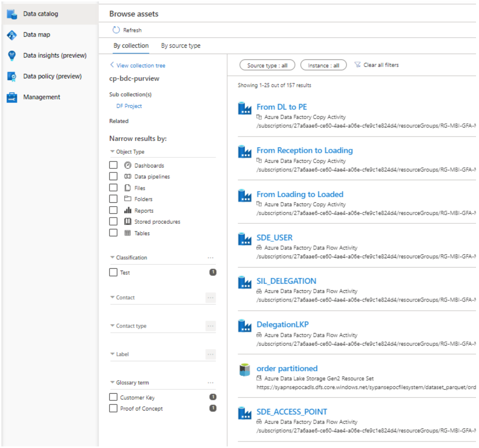The image size is (479, 448).
Task: Open the Instance : all filter
Action: [324, 65]
